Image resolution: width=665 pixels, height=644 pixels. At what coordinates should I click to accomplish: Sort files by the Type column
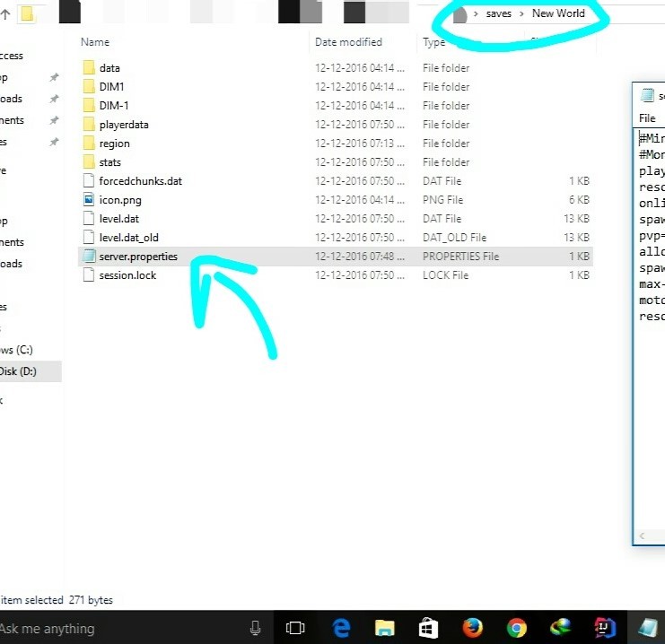(x=434, y=42)
